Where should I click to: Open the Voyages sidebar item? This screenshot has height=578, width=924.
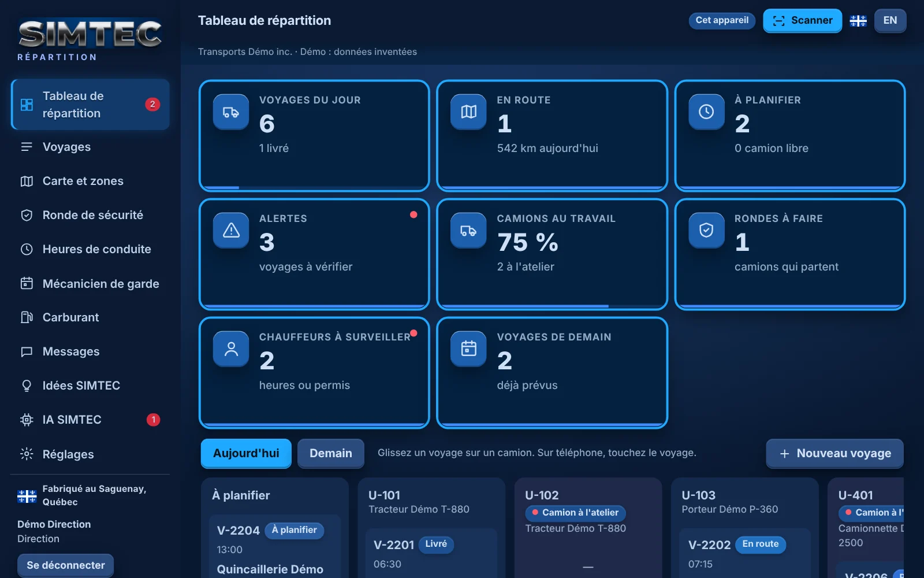coord(90,147)
